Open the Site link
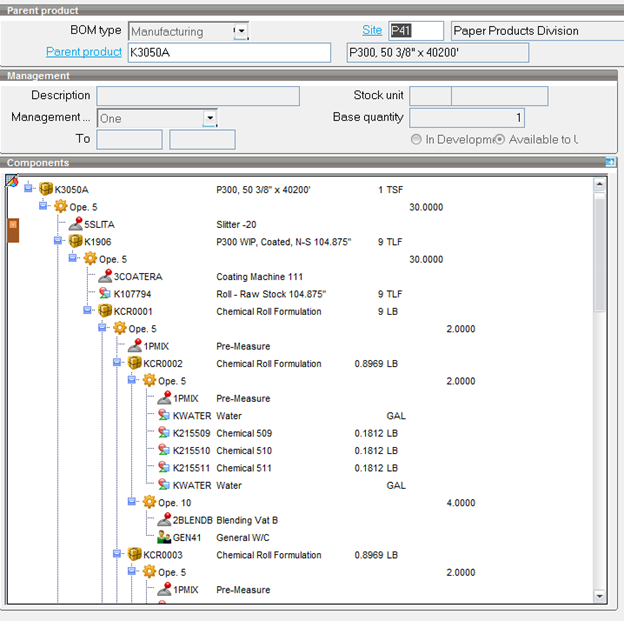 click(371, 30)
